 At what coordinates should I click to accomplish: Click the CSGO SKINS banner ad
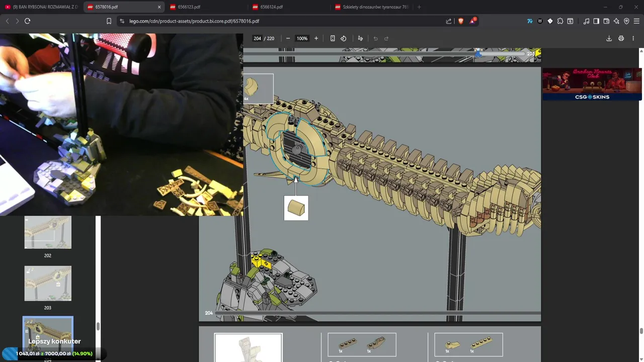point(592,84)
